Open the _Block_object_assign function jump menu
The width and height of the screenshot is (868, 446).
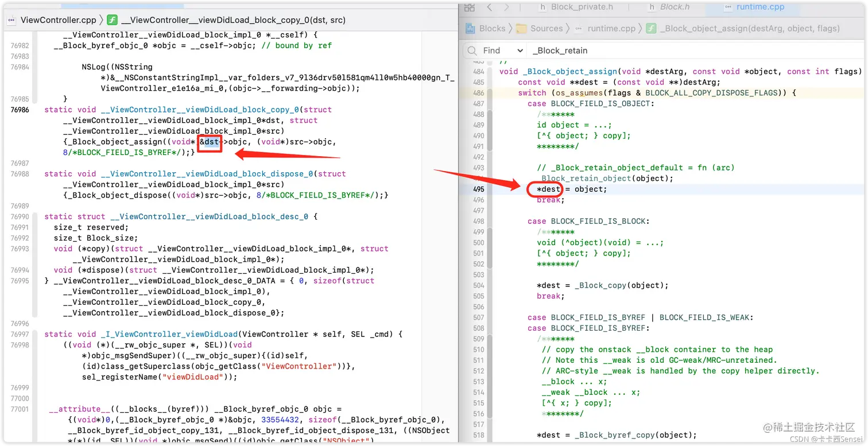click(750, 28)
